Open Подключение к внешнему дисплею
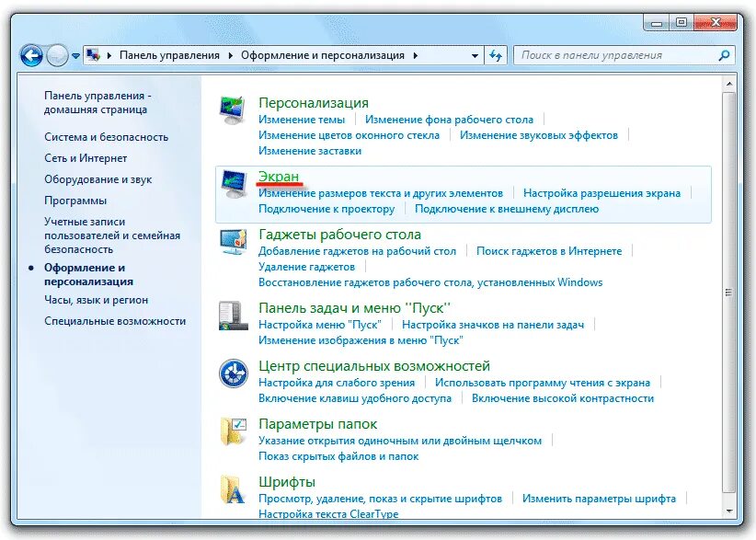 coord(507,209)
